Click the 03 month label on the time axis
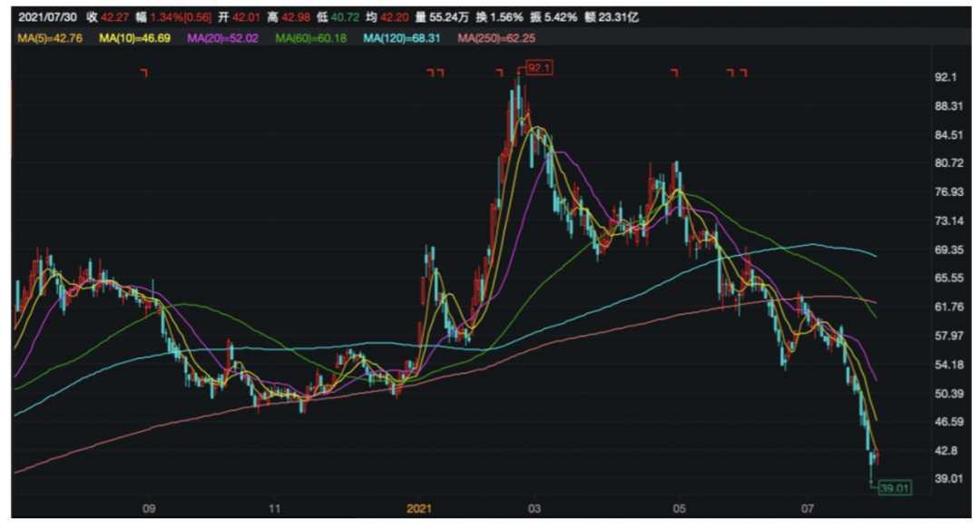The image size is (980, 529). [535, 509]
